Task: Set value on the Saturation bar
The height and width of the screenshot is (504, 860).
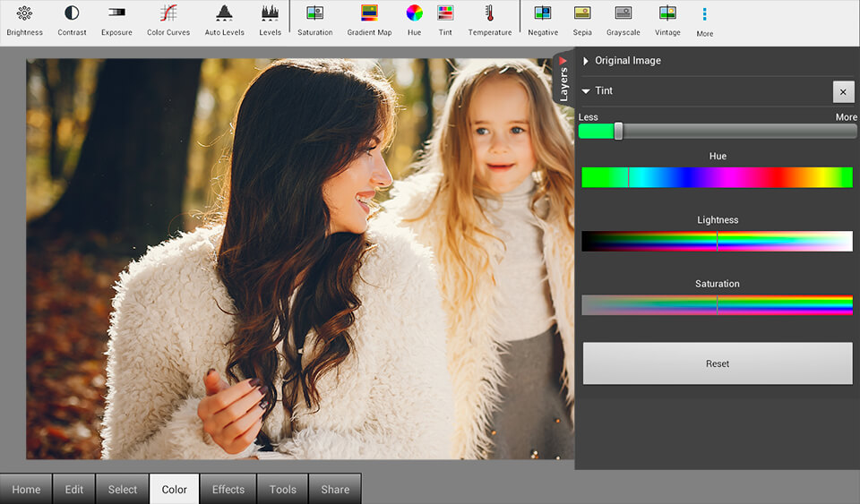Action: click(717, 305)
